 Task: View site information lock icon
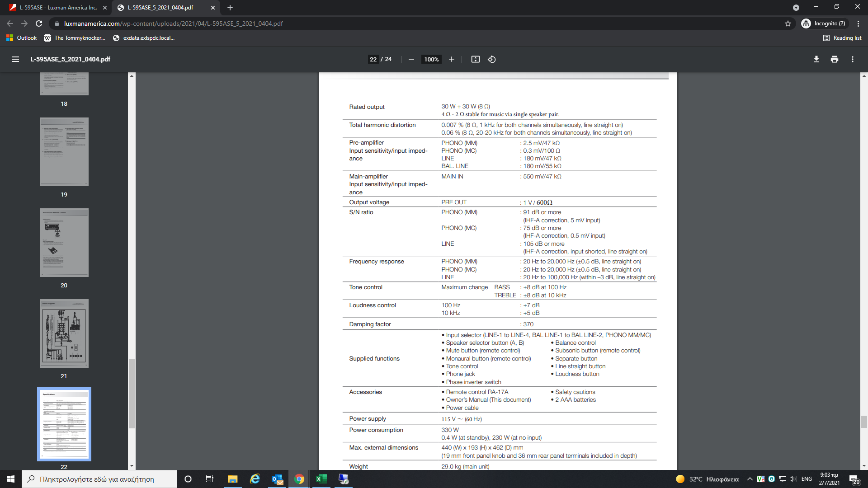coord(57,23)
